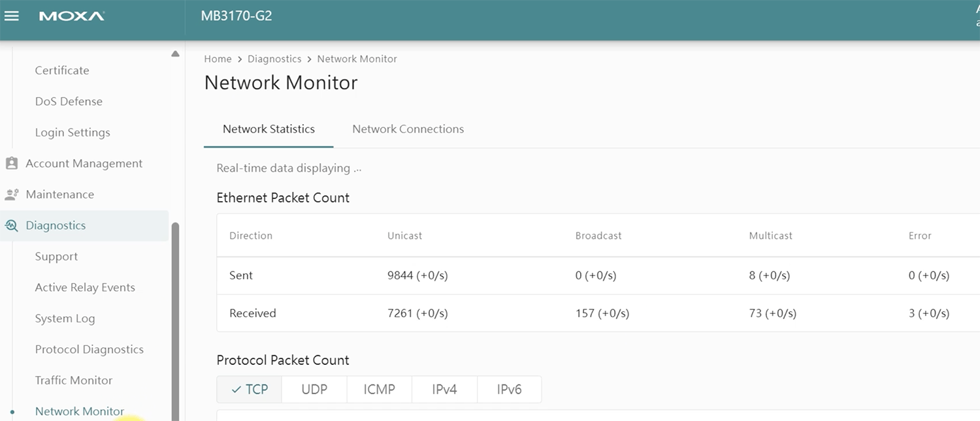Open the Diagnostics breadcrumb link
980x421 pixels.
click(x=274, y=59)
